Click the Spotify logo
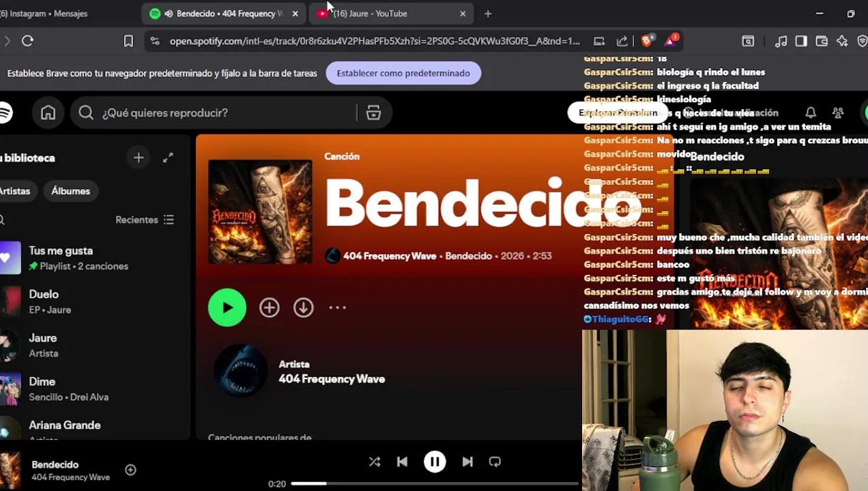Image resolution: width=868 pixels, height=491 pixels. pyautogui.click(x=6, y=113)
